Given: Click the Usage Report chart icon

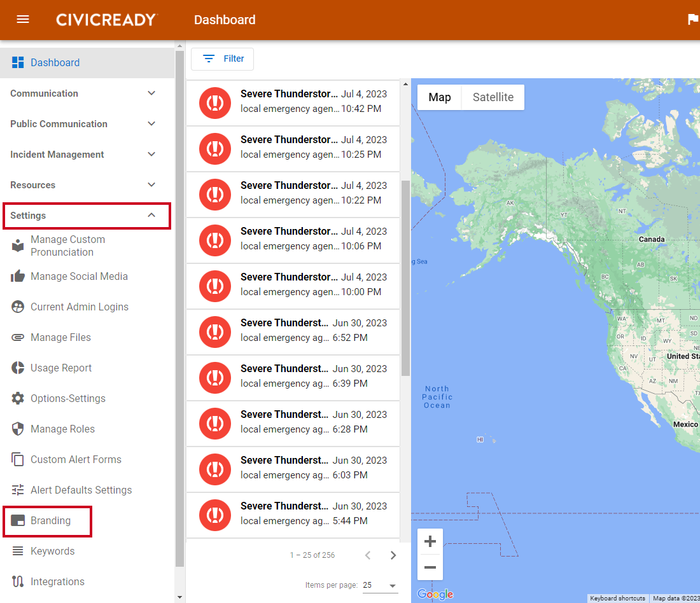Looking at the screenshot, I should [x=18, y=368].
